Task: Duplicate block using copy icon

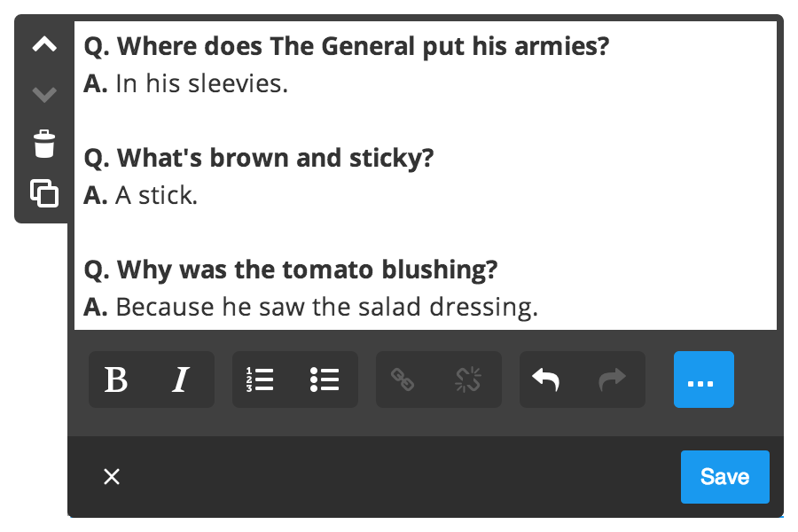Action: click(44, 193)
